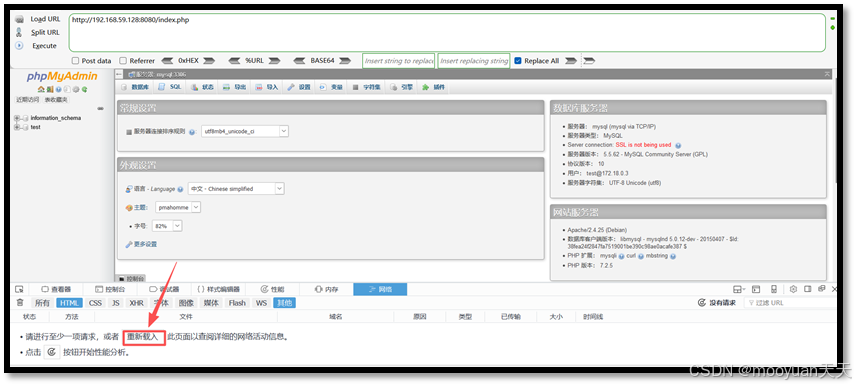Enable the Referrer checkbox
Image resolution: width=856 pixels, height=386 pixels.
click(123, 61)
